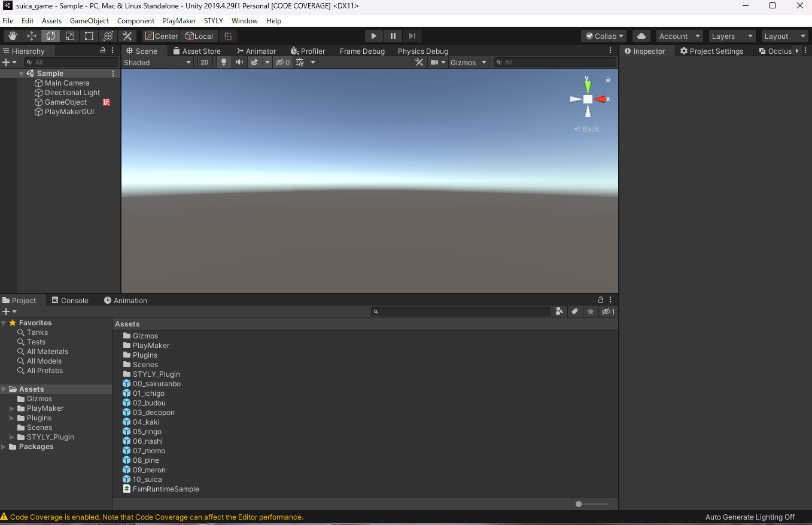Open the Inspector panel options menu
The image size is (812, 525).
pyautogui.click(x=806, y=51)
